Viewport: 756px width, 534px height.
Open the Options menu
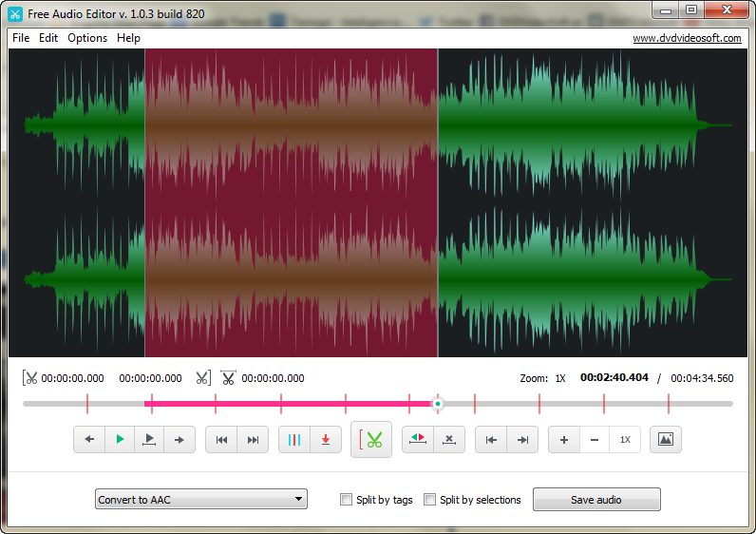(87, 38)
